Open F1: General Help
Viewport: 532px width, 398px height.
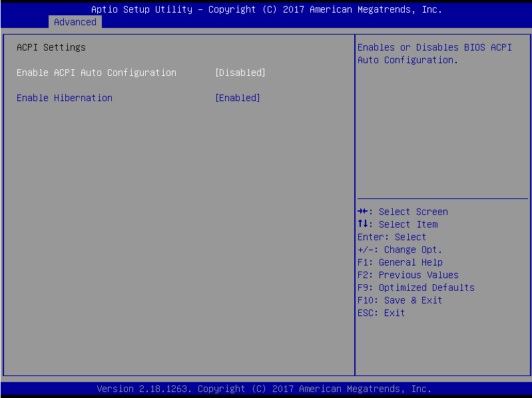[399, 262]
